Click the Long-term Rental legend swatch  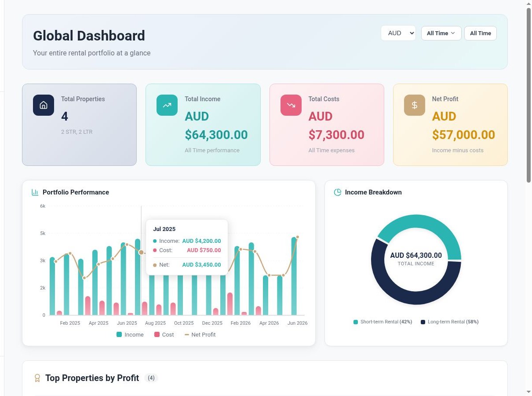coord(423,322)
